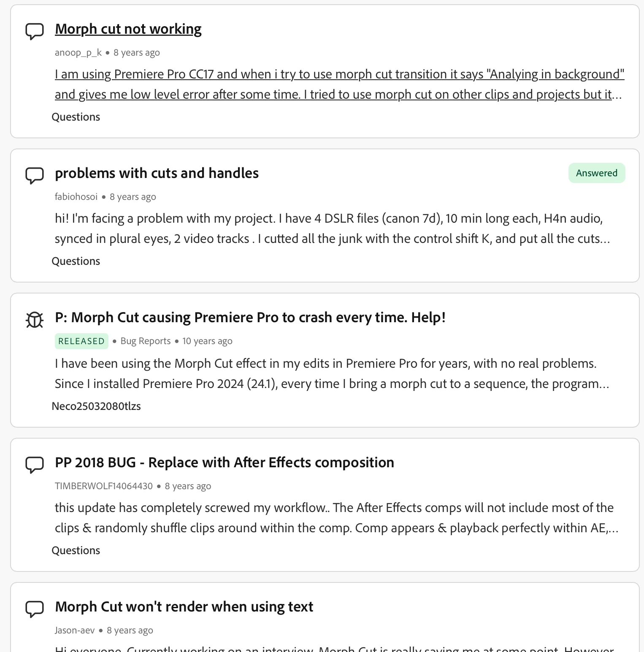Click the Answered badge on cuts and handles post
Image resolution: width=644 pixels, height=652 pixels.
coord(596,173)
